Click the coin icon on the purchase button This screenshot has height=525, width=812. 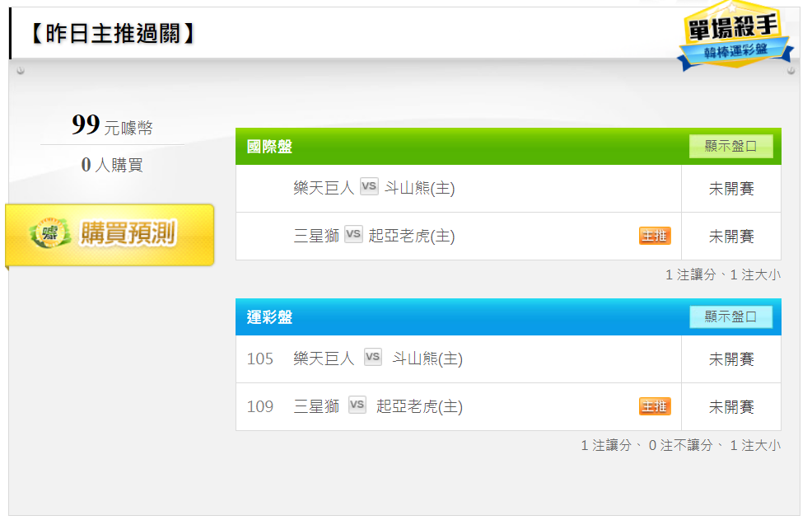pyautogui.click(x=49, y=232)
